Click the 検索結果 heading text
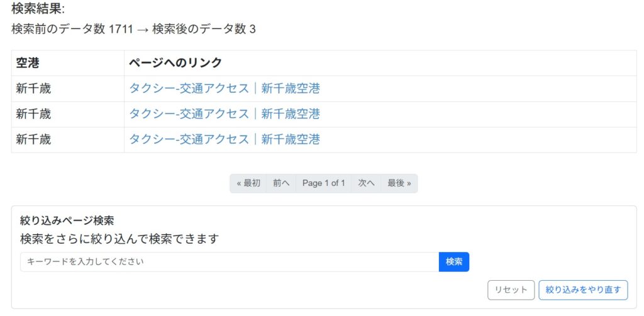This screenshot has height=316, width=644. [38, 9]
